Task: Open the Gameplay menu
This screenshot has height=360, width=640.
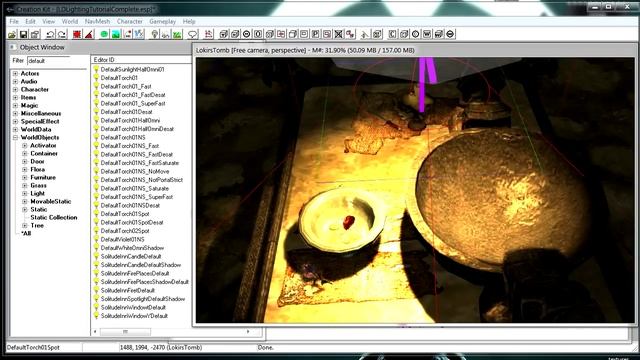Action: click(162, 21)
